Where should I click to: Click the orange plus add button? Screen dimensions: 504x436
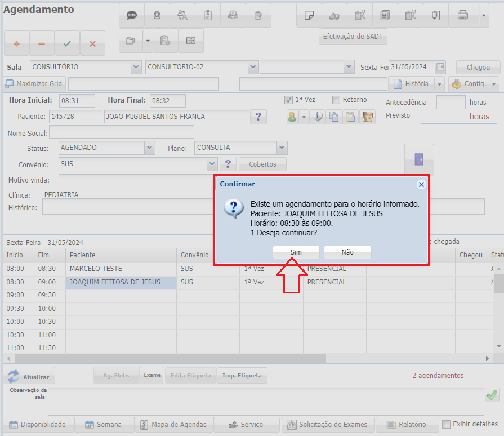pos(16,43)
